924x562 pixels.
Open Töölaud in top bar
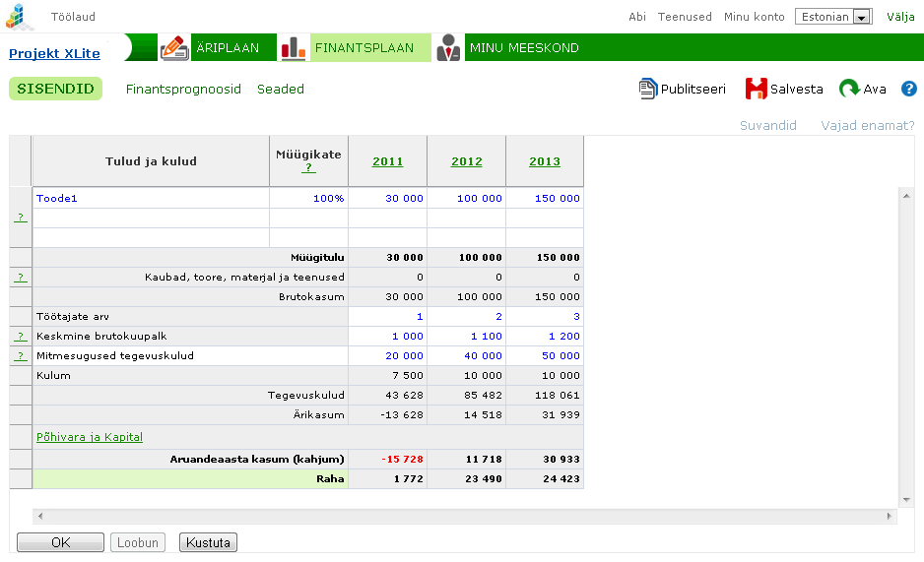point(73,17)
